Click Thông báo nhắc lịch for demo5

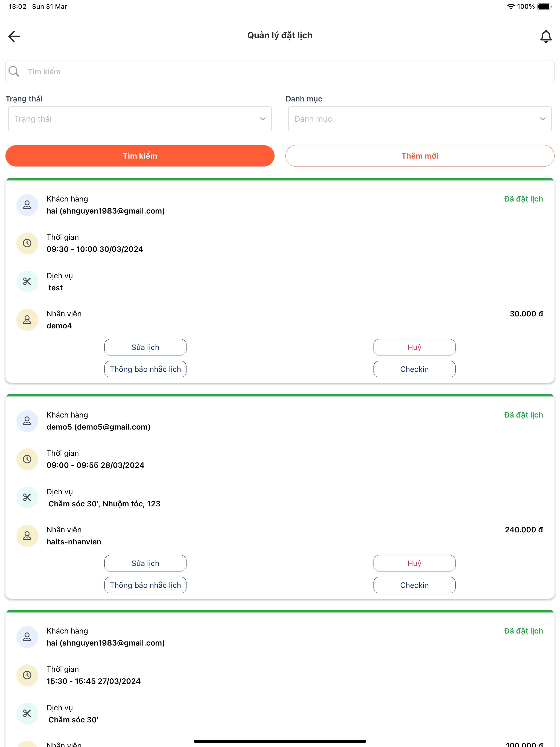coord(145,585)
